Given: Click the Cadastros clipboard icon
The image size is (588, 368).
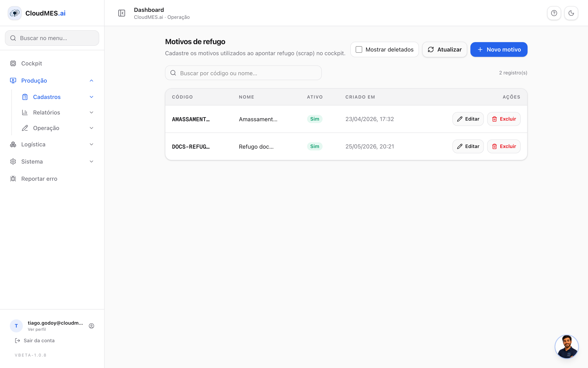Looking at the screenshot, I should pyautogui.click(x=25, y=97).
